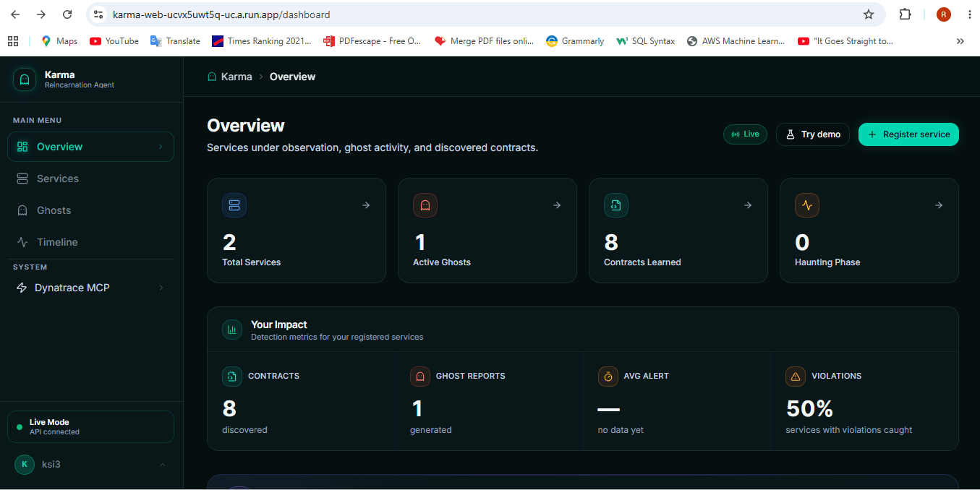
Task: Click the Overview grid icon in sidebar
Action: pyautogui.click(x=22, y=147)
